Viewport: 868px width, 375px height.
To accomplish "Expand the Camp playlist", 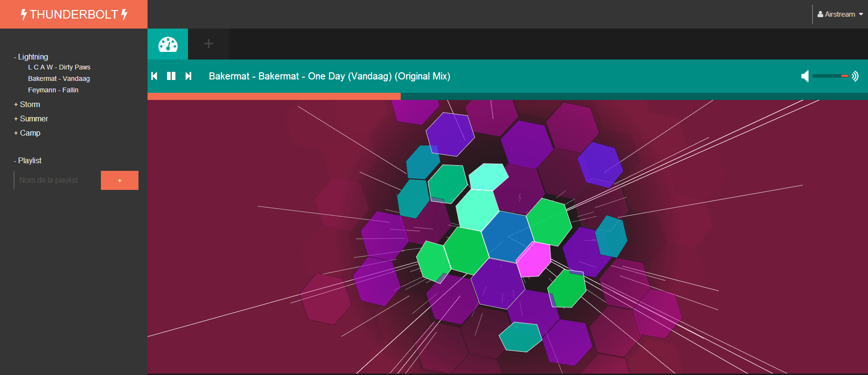I will coord(27,133).
